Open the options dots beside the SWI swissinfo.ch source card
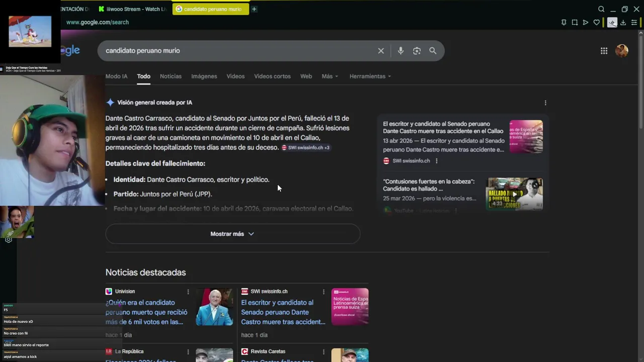Screen dimensions: 644x362 tap(436, 161)
